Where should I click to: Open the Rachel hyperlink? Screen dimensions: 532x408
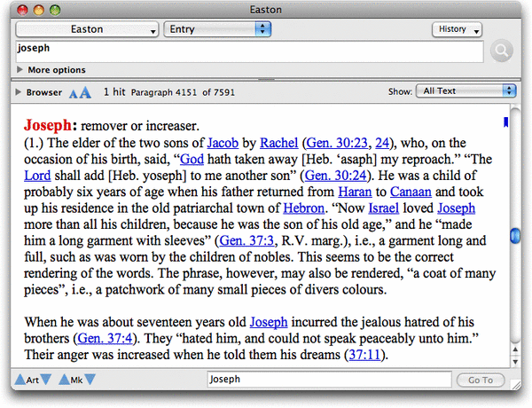pos(279,143)
